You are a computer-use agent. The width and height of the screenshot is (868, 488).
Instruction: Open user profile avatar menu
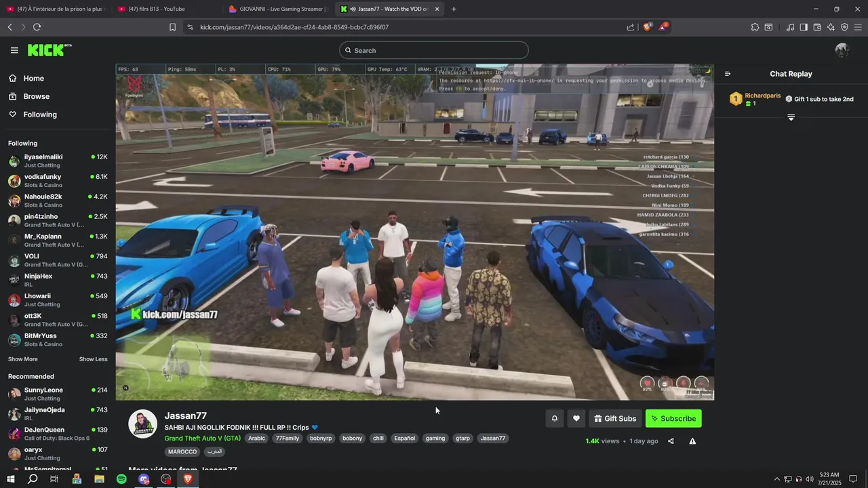click(x=842, y=50)
